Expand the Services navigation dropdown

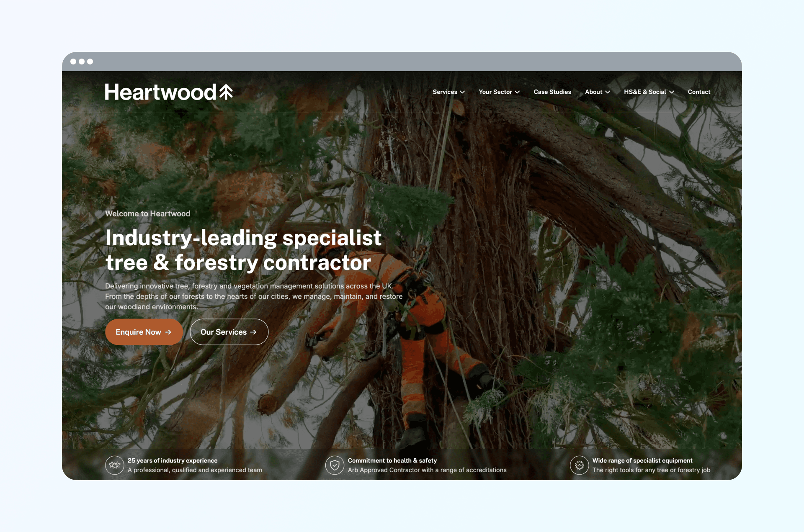445,92
